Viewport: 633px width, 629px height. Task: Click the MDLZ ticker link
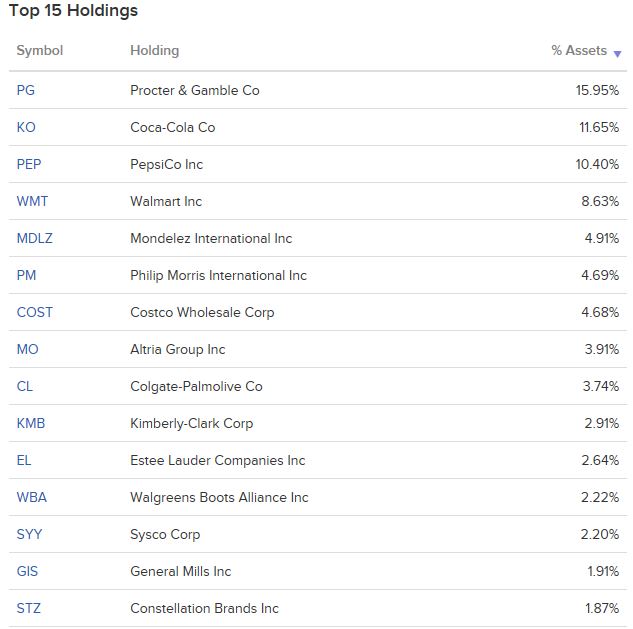tap(35, 238)
